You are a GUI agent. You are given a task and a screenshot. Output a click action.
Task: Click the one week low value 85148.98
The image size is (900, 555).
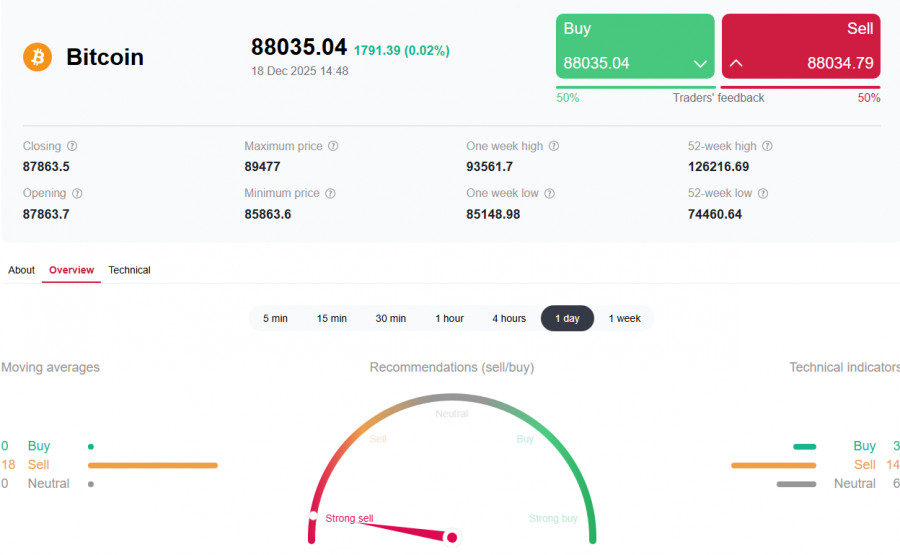(493, 214)
